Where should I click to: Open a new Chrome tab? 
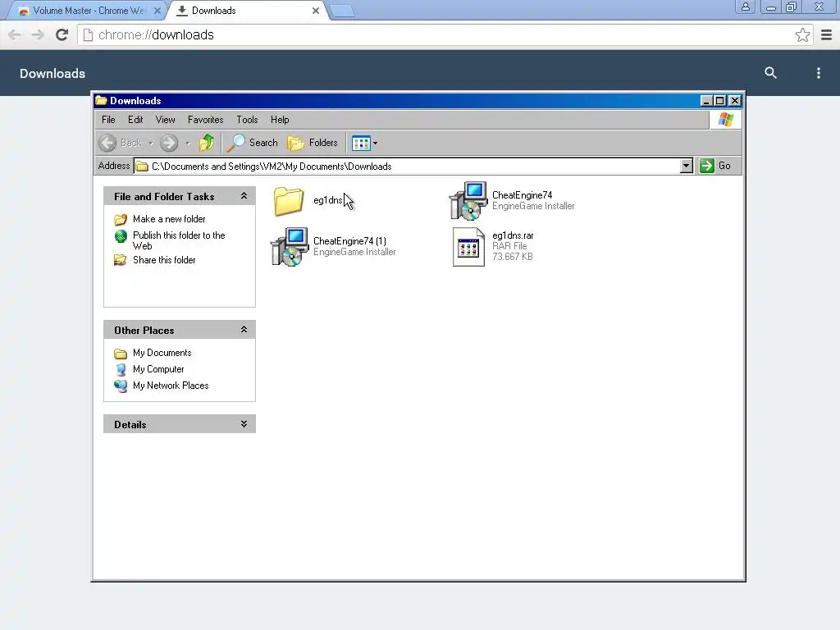(x=342, y=11)
